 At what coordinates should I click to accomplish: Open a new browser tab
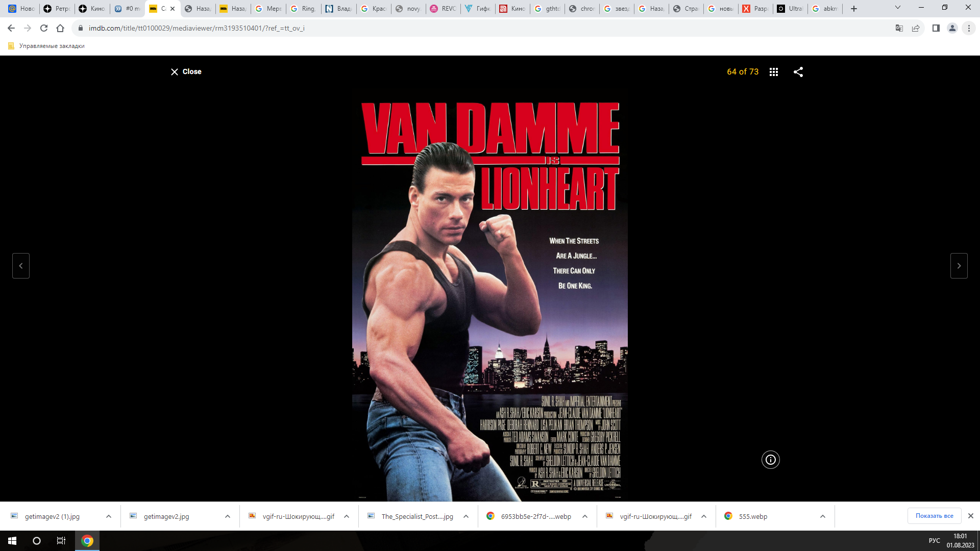pyautogui.click(x=854, y=9)
